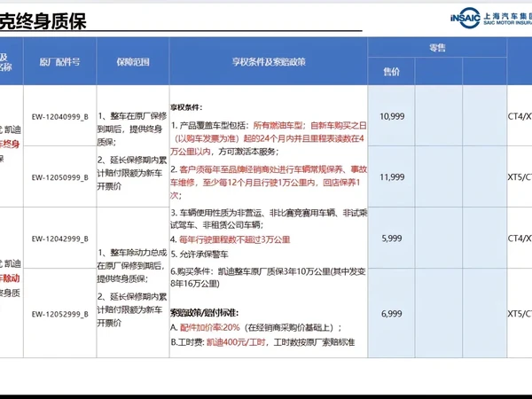Click the 上海汽车集团 company name text
This screenshot has height=399, width=532.
click(507, 16)
